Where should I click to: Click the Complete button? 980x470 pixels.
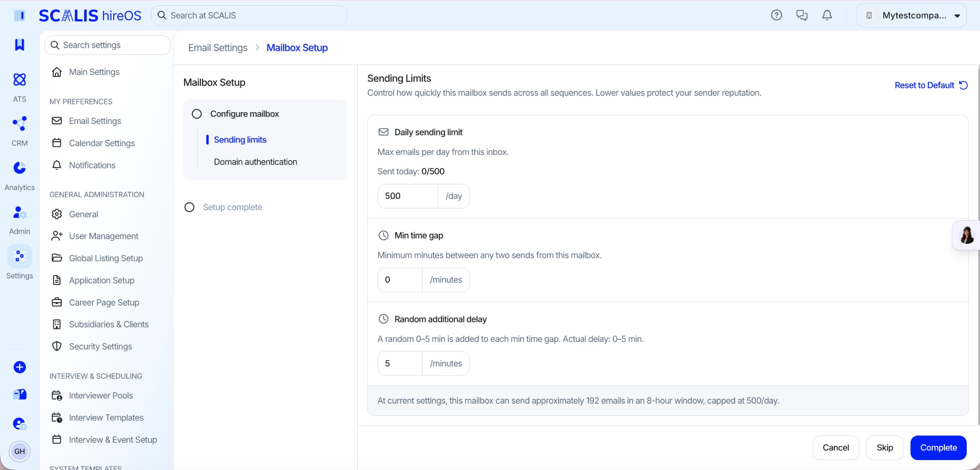click(x=938, y=447)
